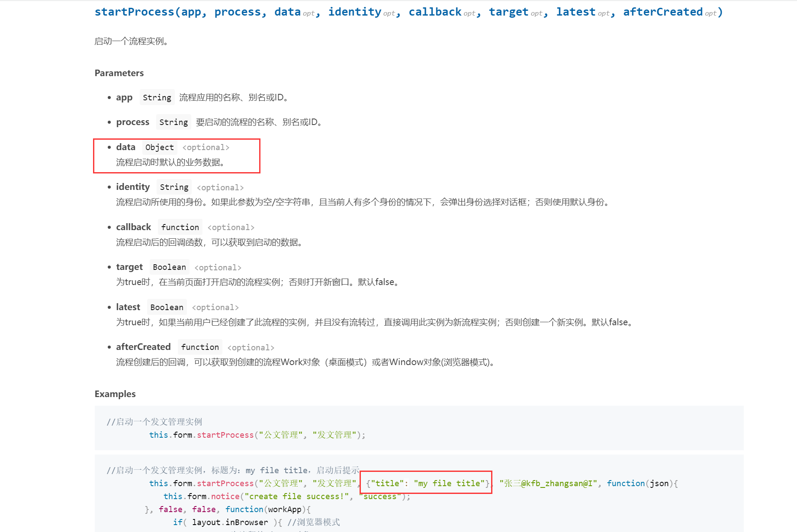Click the "}, false, false, function(workApp){" line
The width and height of the screenshot is (797, 532).
(x=228, y=510)
